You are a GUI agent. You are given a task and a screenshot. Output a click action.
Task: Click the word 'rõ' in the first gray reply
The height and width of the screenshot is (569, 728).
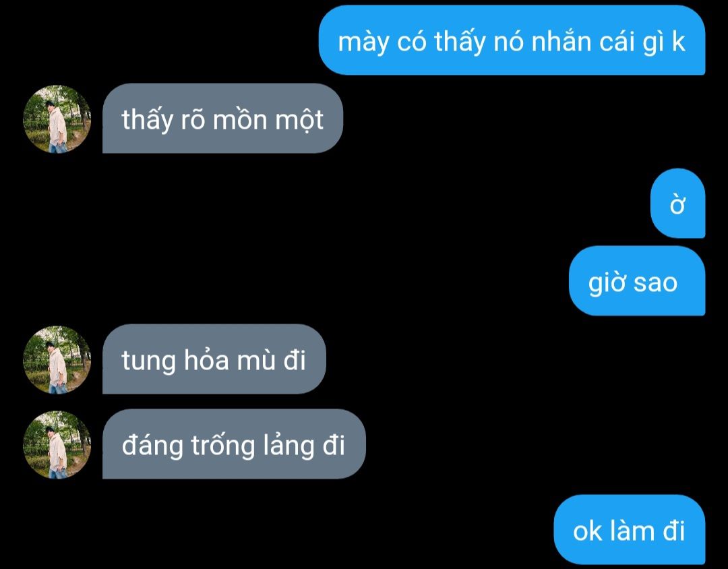pyautogui.click(x=193, y=120)
